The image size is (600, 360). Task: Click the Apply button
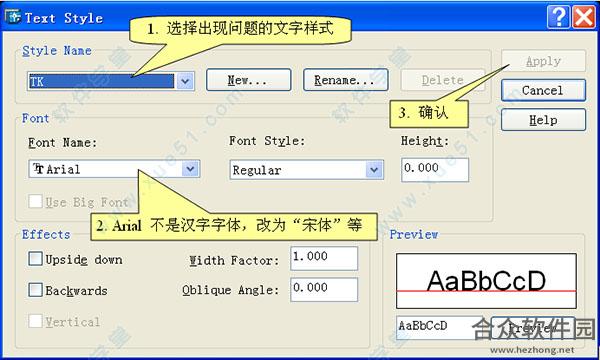[543, 61]
